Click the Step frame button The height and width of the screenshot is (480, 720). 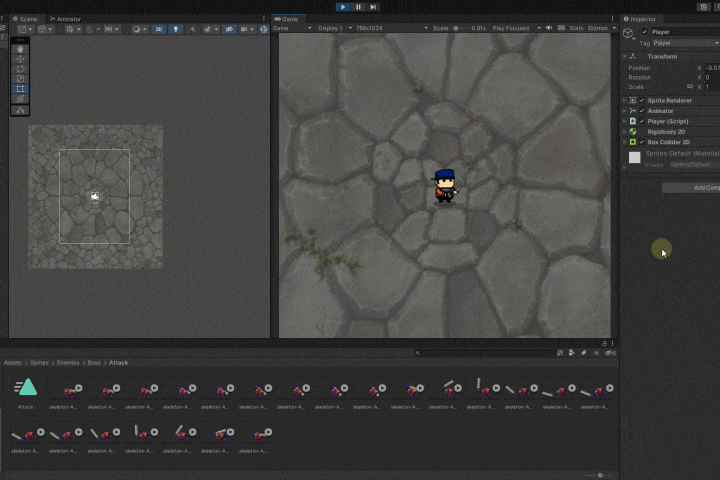(373, 7)
